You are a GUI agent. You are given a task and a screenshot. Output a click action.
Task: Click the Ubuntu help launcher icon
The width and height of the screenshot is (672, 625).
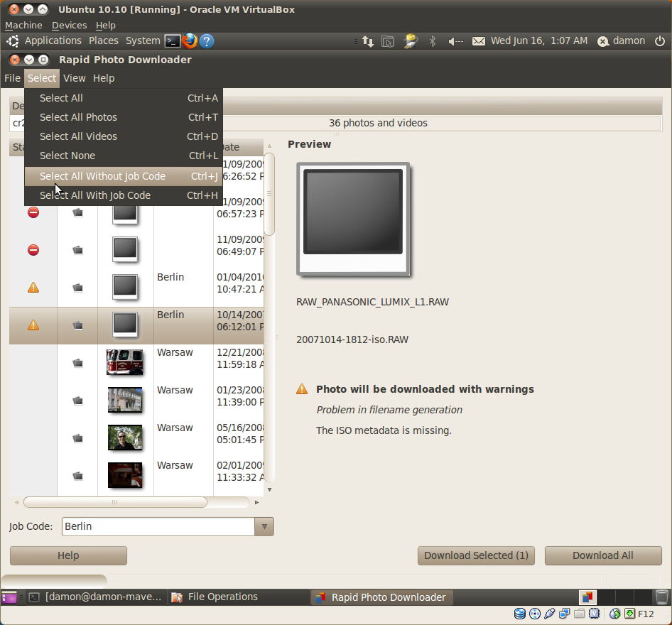point(207,41)
